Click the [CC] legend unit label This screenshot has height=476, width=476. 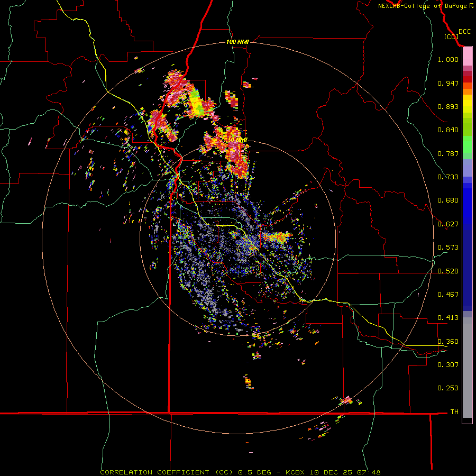tap(452, 36)
